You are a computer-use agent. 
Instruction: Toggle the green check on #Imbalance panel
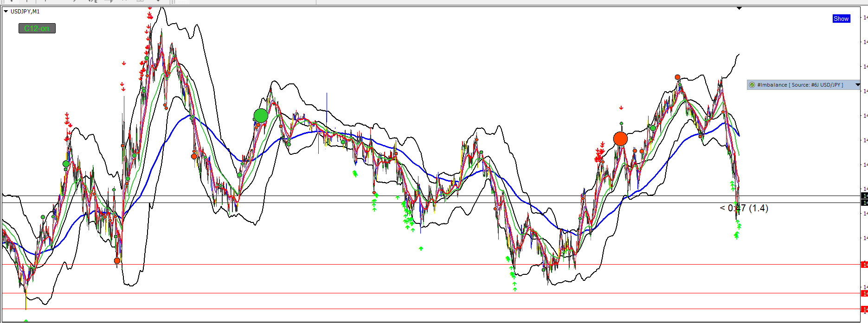tap(752, 85)
